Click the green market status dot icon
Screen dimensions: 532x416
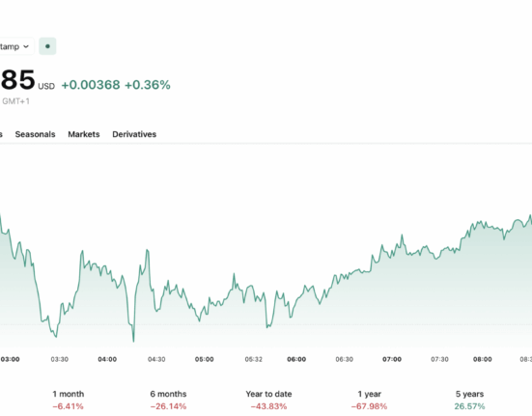(x=47, y=46)
